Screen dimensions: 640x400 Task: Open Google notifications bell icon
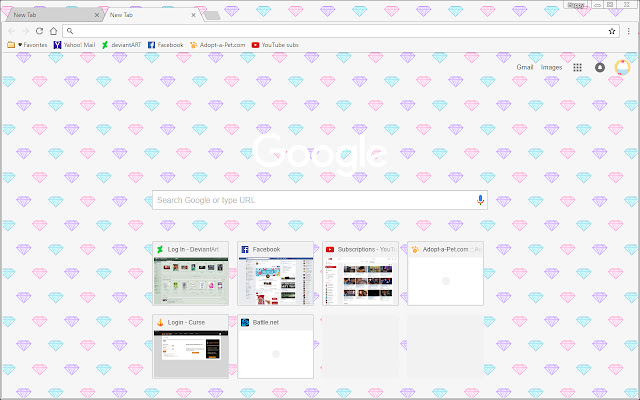600,67
